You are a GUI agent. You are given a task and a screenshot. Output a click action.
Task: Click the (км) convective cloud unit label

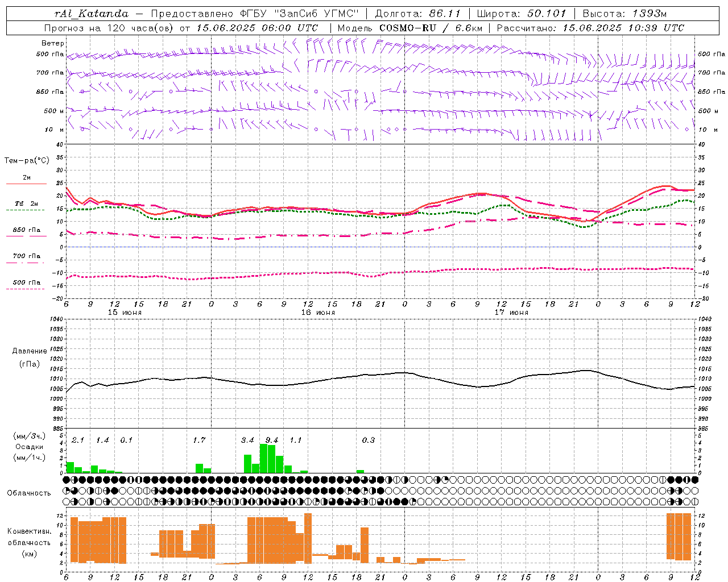pos(29,554)
